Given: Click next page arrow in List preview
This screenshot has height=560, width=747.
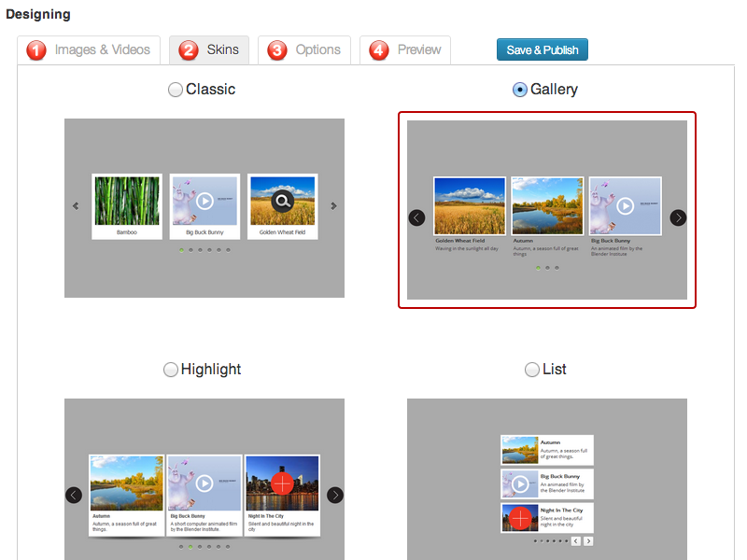Looking at the screenshot, I should point(588,540).
